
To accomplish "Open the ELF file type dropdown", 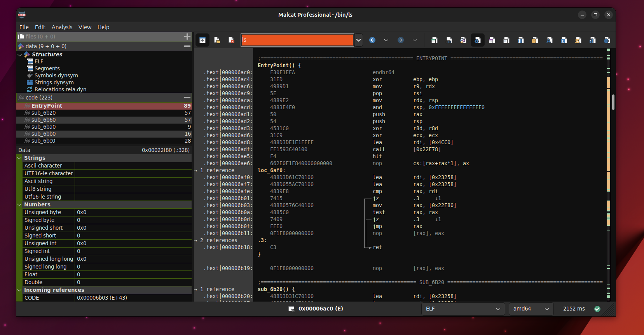I will point(463,309).
